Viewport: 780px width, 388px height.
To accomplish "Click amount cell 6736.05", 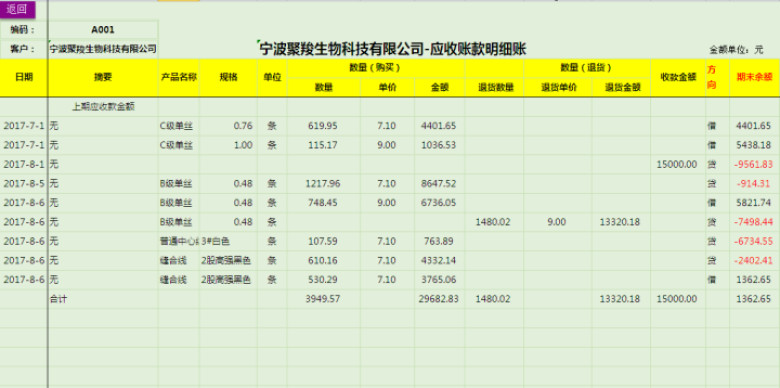I will click(x=439, y=203).
